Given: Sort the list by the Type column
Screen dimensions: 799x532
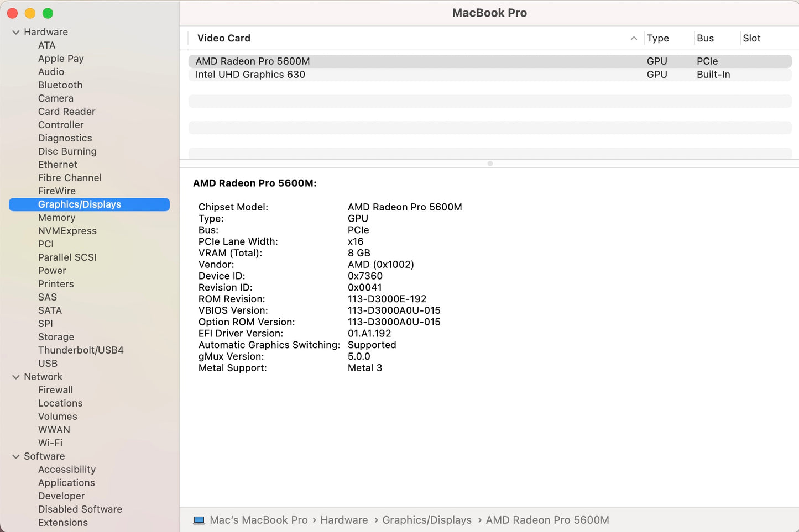Looking at the screenshot, I should pos(657,38).
